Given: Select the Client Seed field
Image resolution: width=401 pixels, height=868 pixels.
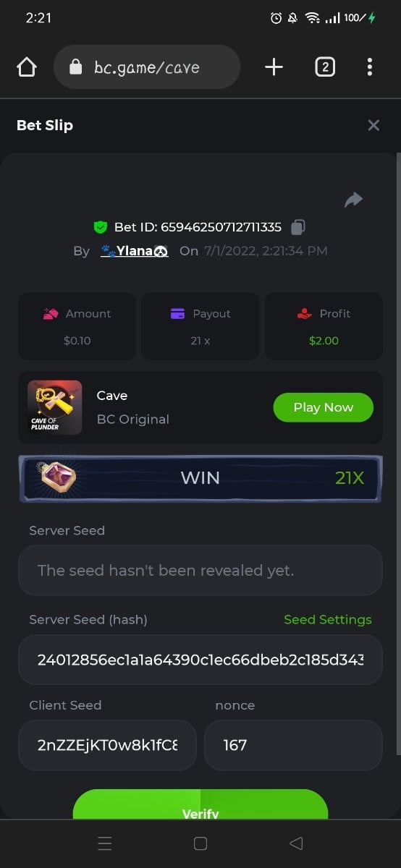Looking at the screenshot, I should (x=107, y=745).
